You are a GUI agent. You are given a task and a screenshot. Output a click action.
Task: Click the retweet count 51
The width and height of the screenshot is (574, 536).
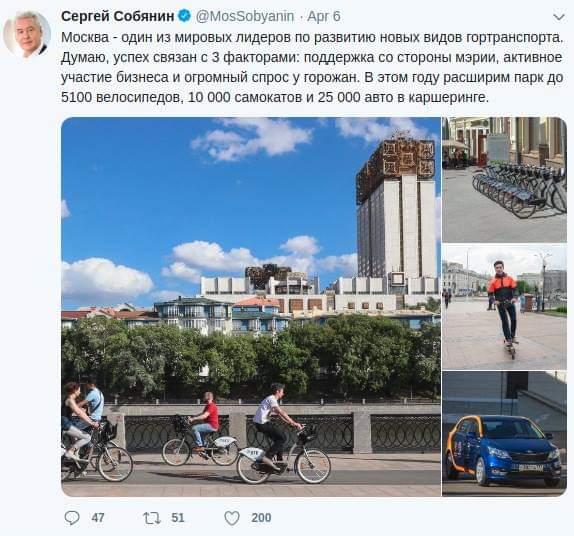(178, 518)
